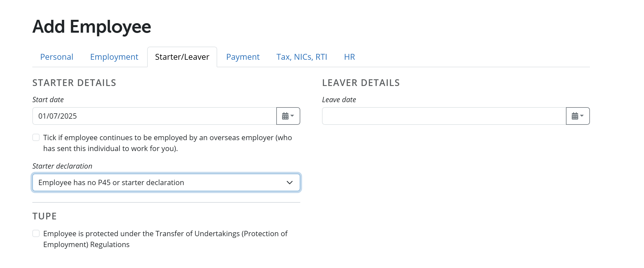Tick the TUPE protection checkbox
The image size is (644, 268).
36,233
